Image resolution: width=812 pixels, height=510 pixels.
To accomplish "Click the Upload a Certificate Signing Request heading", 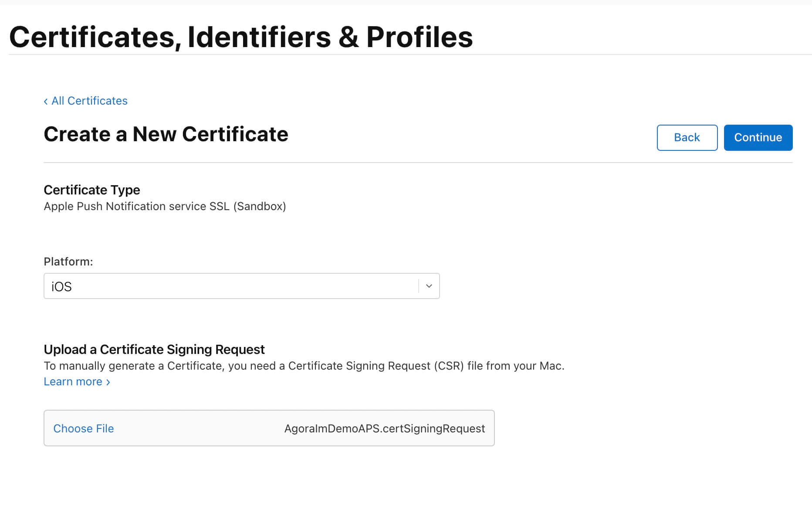I will (x=154, y=350).
